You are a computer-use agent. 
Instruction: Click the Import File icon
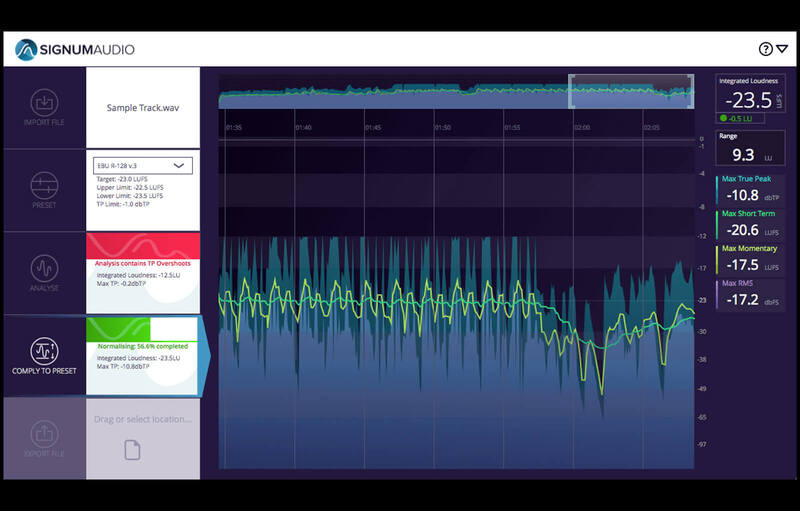coord(44,103)
